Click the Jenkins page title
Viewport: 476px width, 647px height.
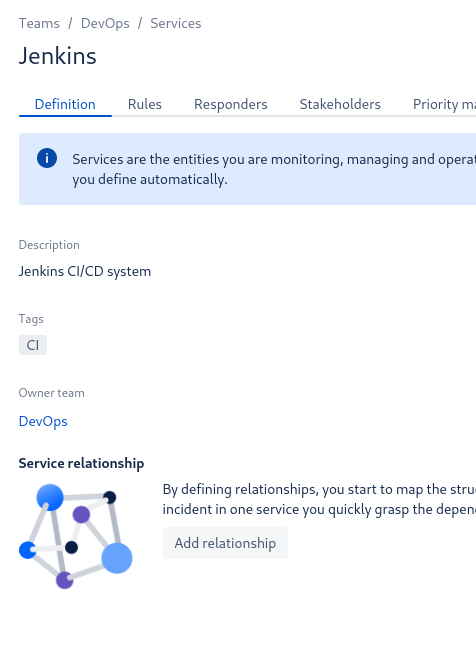(58, 56)
